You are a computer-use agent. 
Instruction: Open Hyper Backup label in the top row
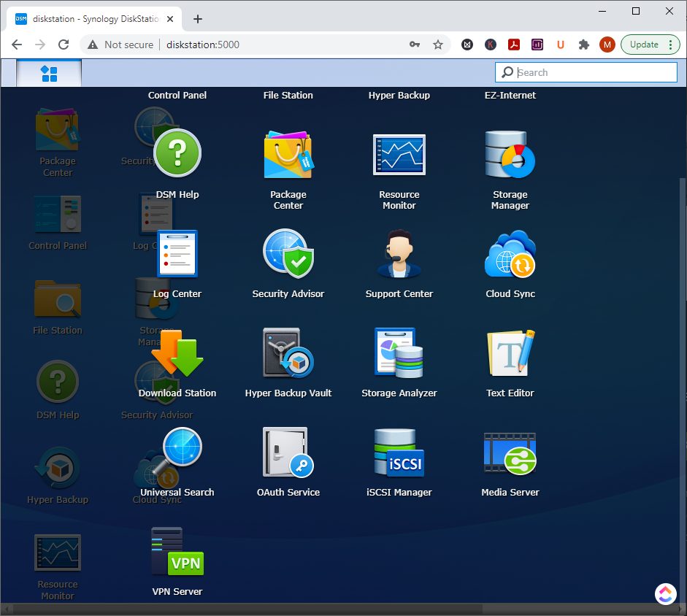coord(399,95)
